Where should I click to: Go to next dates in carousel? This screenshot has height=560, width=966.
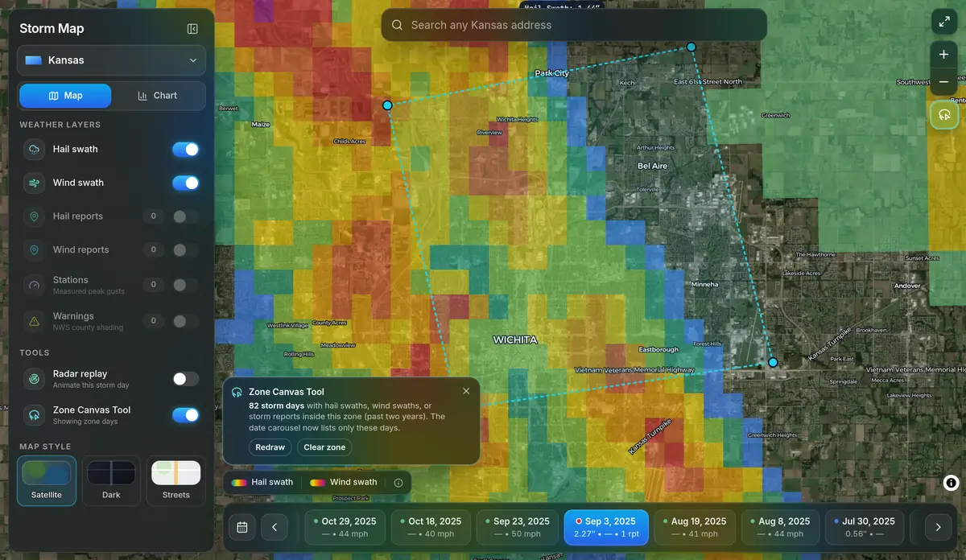click(938, 528)
